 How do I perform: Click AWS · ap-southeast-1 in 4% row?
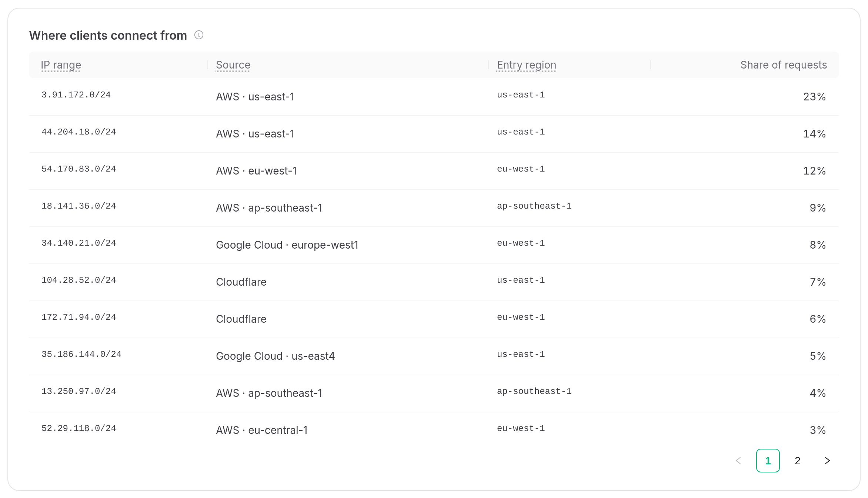click(269, 393)
